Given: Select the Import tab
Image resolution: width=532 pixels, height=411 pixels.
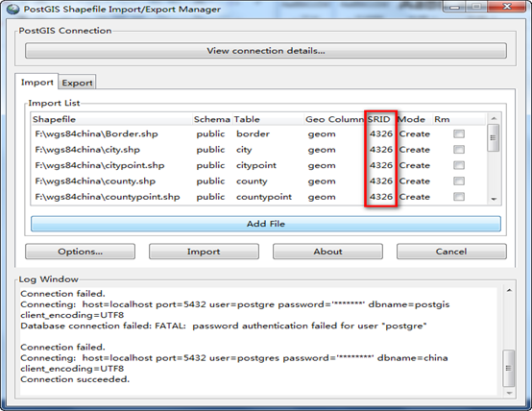Looking at the screenshot, I should [x=37, y=83].
